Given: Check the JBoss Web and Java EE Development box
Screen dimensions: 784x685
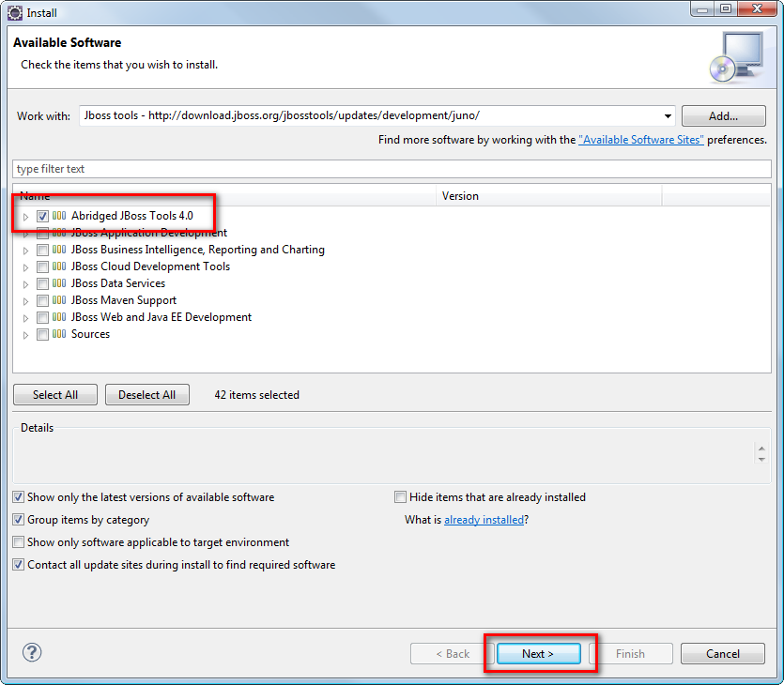Looking at the screenshot, I should tap(42, 318).
